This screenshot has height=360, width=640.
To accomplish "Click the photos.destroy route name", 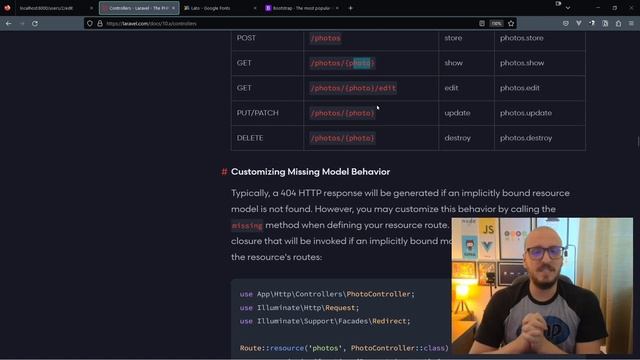I will coord(526,138).
